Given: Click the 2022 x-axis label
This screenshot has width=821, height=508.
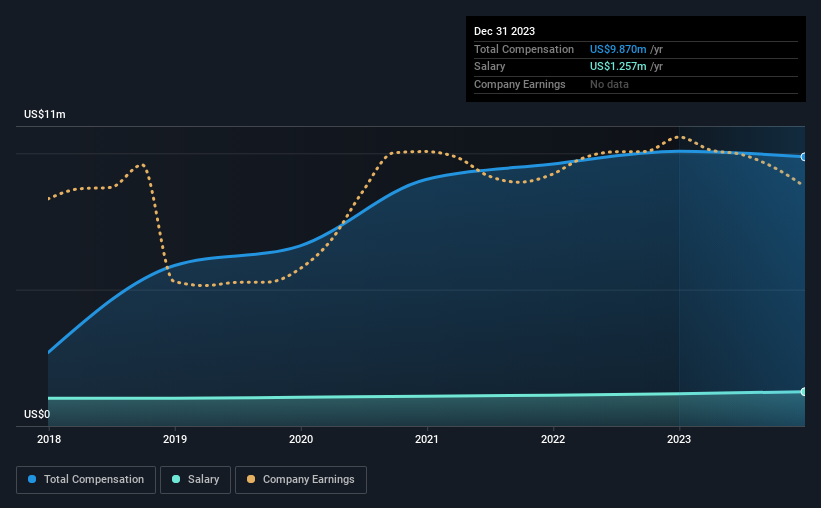Looking at the screenshot, I should tap(553, 439).
